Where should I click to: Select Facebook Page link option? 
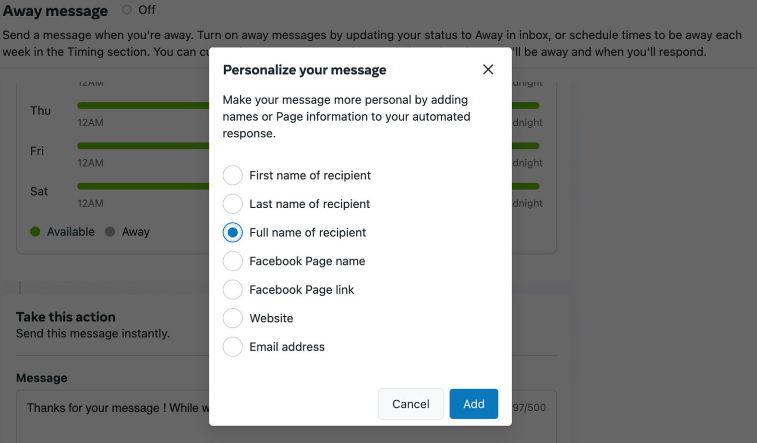point(233,290)
